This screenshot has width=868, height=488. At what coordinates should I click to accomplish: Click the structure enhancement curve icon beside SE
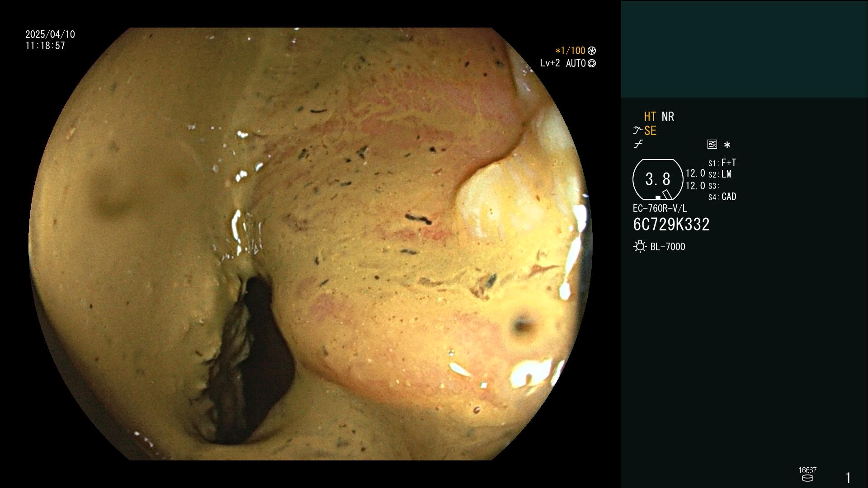tap(638, 131)
